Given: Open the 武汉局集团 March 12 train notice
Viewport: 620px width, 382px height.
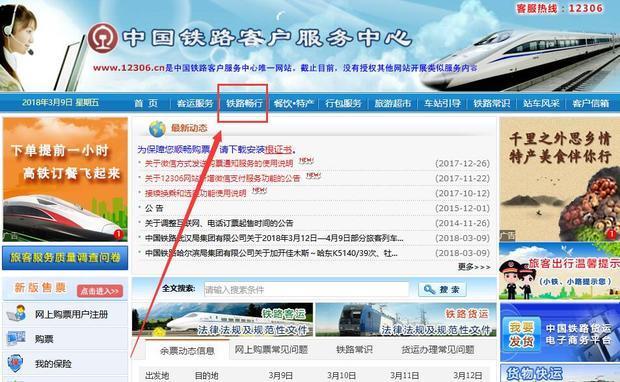Looking at the screenshot, I should (x=274, y=238).
